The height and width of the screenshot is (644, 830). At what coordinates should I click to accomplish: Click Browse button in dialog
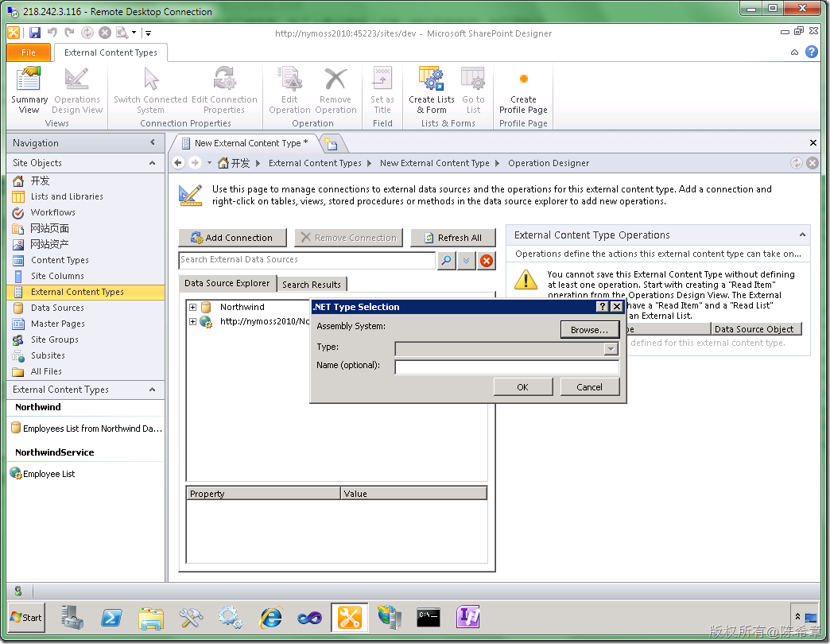coord(589,330)
